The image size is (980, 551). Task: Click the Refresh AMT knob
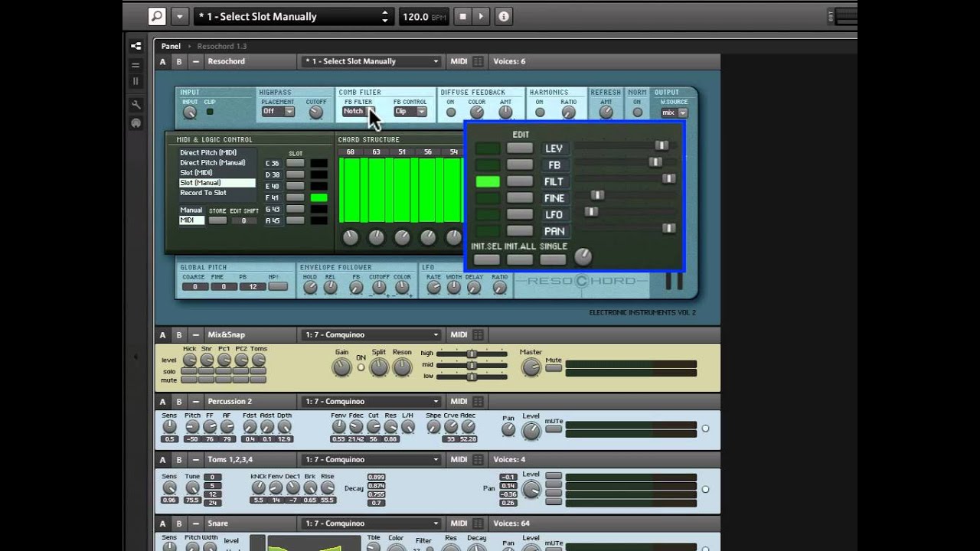(606, 112)
